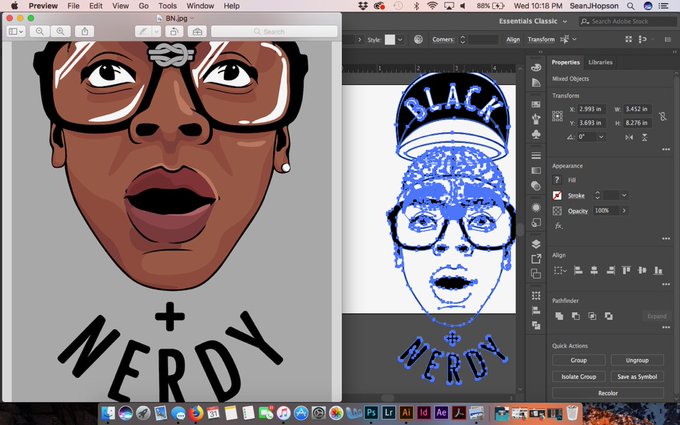The height and width of the screenshot is (425, 680).
Task: Click Vertical Align Top icon
Action: pos(626,271)
